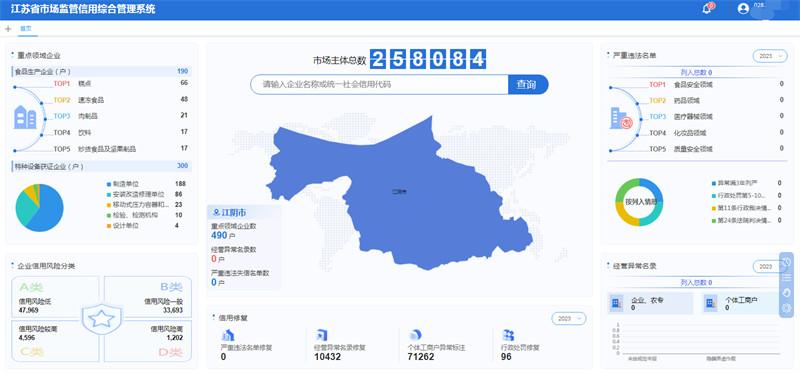This screenshot has width=800, height=374.
Task: Open the notification bell icon
Action: 707,9
